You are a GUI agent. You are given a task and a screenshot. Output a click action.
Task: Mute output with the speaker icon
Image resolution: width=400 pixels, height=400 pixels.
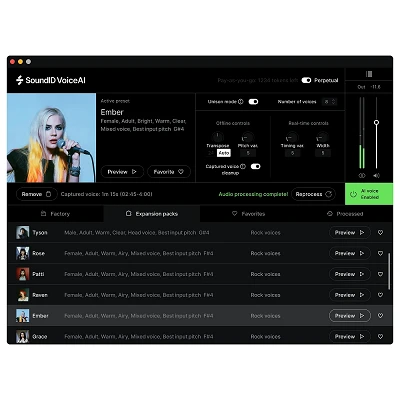pos(376,175)
